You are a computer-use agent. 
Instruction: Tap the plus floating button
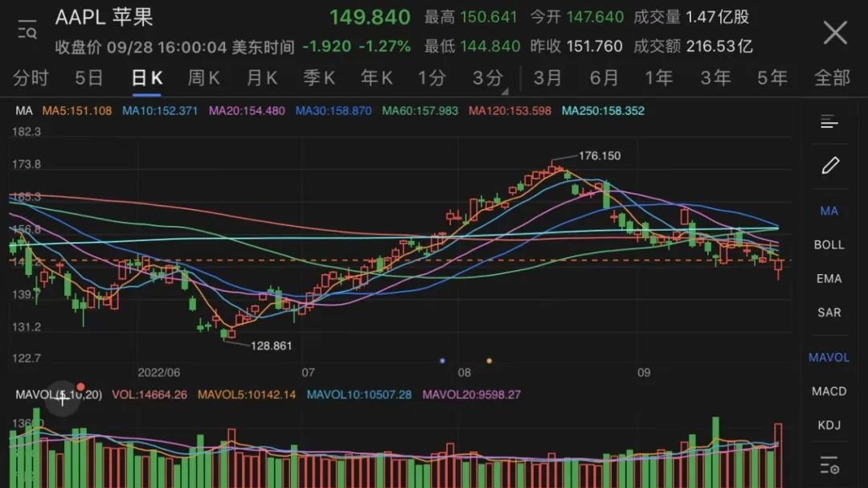[62, 398]
